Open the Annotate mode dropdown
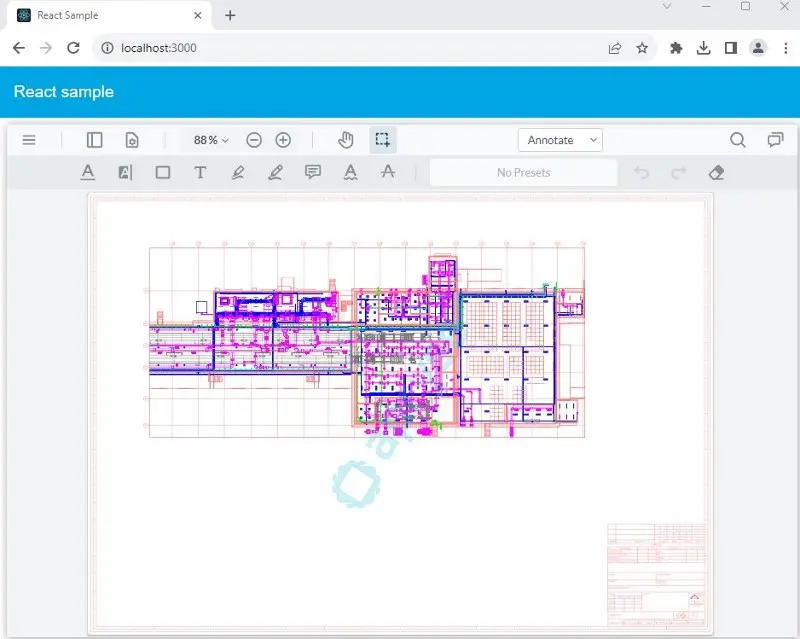This screenshot has height=639, width=800. click(560, 140)
